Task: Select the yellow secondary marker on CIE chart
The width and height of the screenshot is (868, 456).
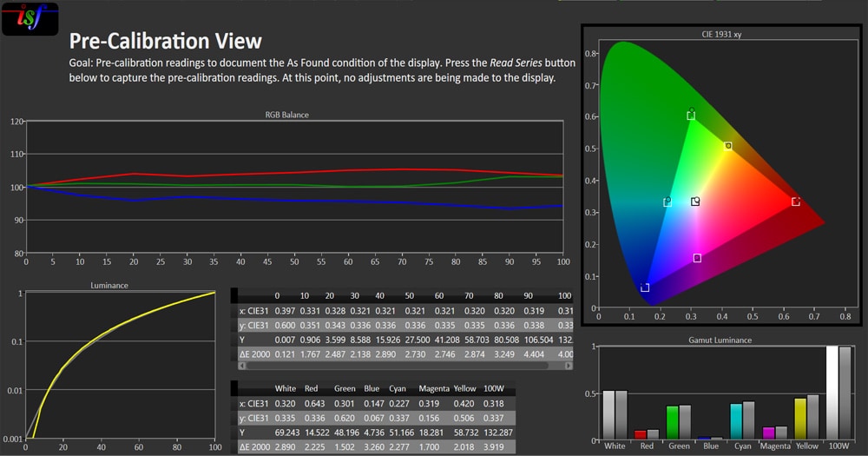Action: [728, 146]
